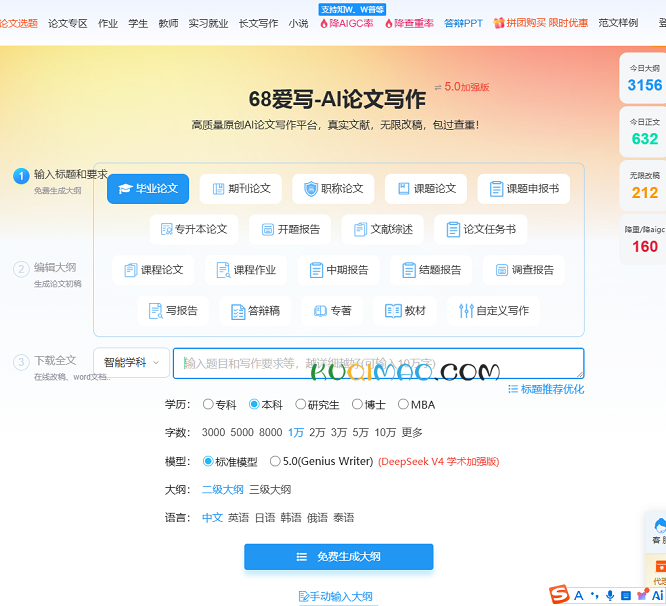Select the 毕业论文 paper type button

148,189
